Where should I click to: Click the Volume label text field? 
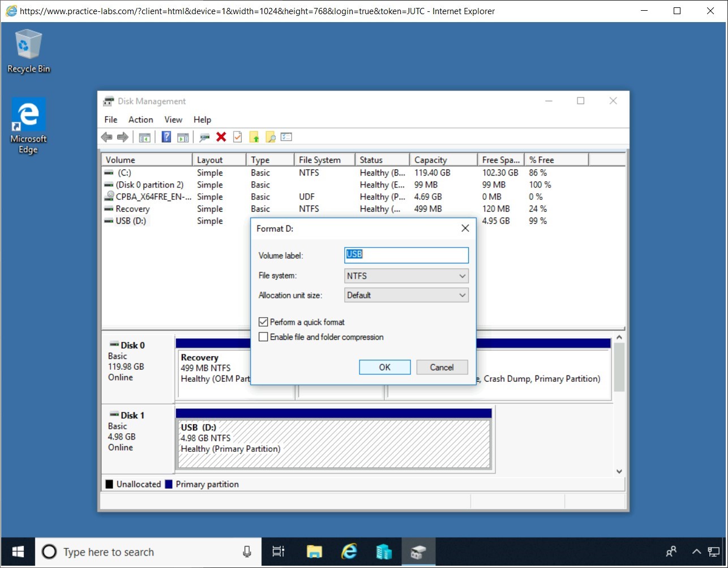tap(406, 255)
